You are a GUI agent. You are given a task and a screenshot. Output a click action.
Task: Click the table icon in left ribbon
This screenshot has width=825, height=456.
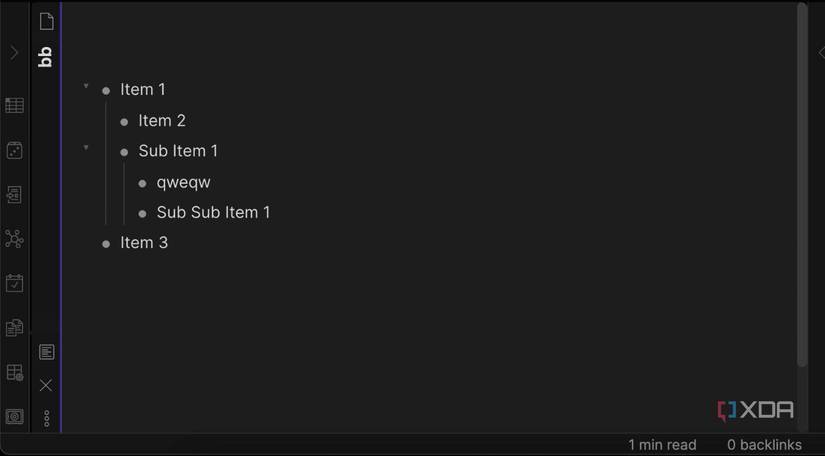(x=15, y=105)
